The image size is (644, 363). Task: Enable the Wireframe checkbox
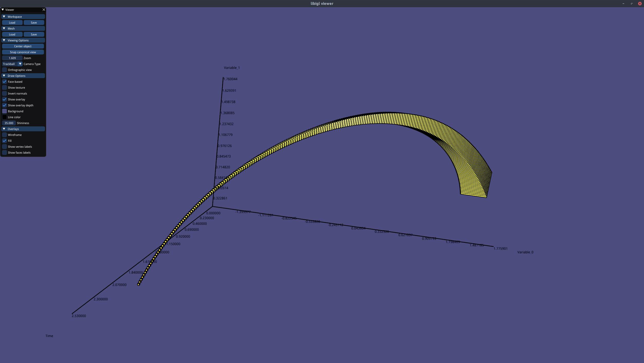[x=5, y=135]
